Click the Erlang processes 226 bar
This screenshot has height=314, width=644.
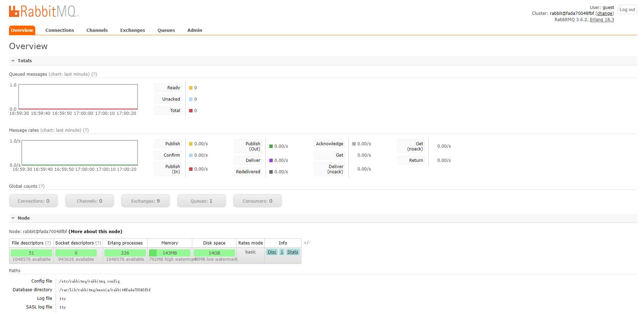point(125,253)
